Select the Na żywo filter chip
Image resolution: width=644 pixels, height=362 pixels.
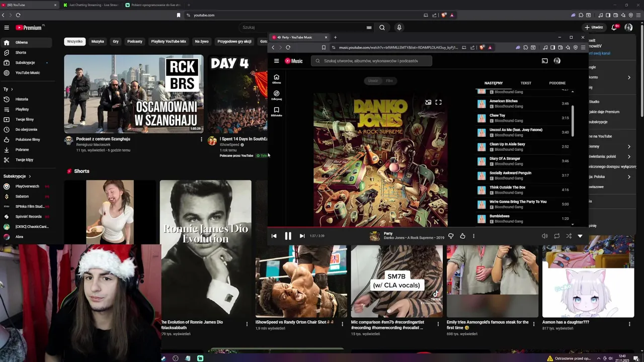[202, 41]
